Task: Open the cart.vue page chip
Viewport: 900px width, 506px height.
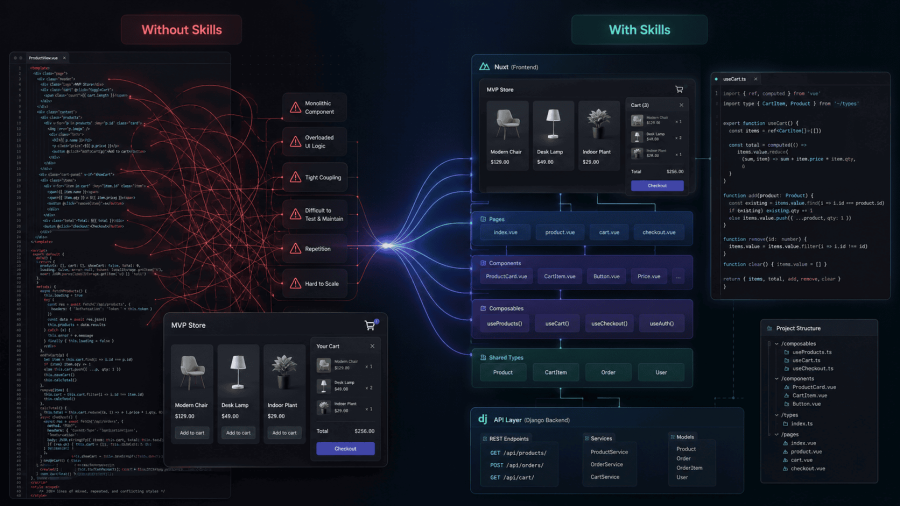Action: click(609, 232)
